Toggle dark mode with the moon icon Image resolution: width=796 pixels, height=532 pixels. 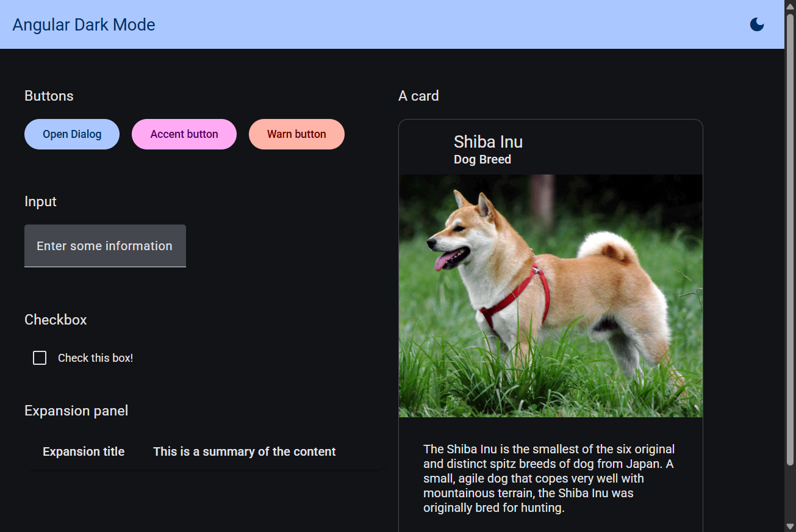[x=757, y=24]
